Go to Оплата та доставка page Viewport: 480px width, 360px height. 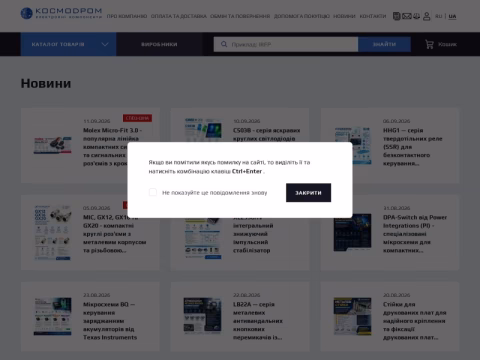(179, 16)
